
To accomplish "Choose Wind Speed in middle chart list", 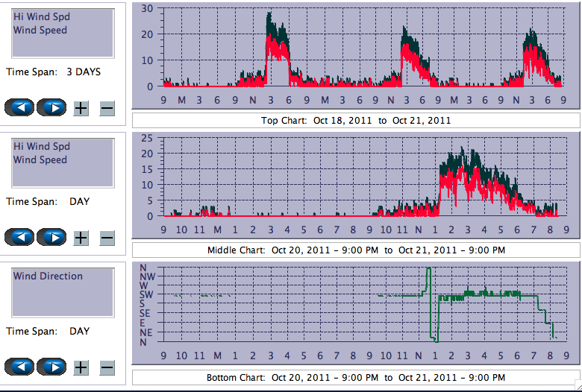I will (x=40, y=160).
